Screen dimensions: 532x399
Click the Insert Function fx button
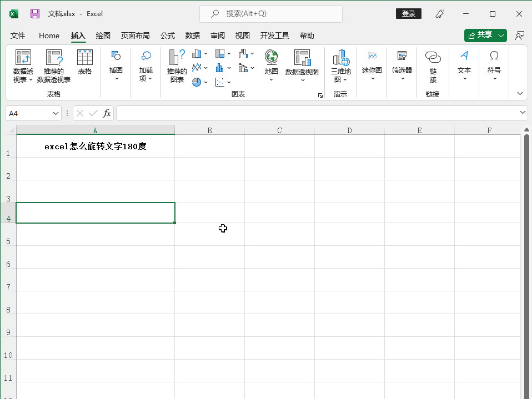[107, 113]
